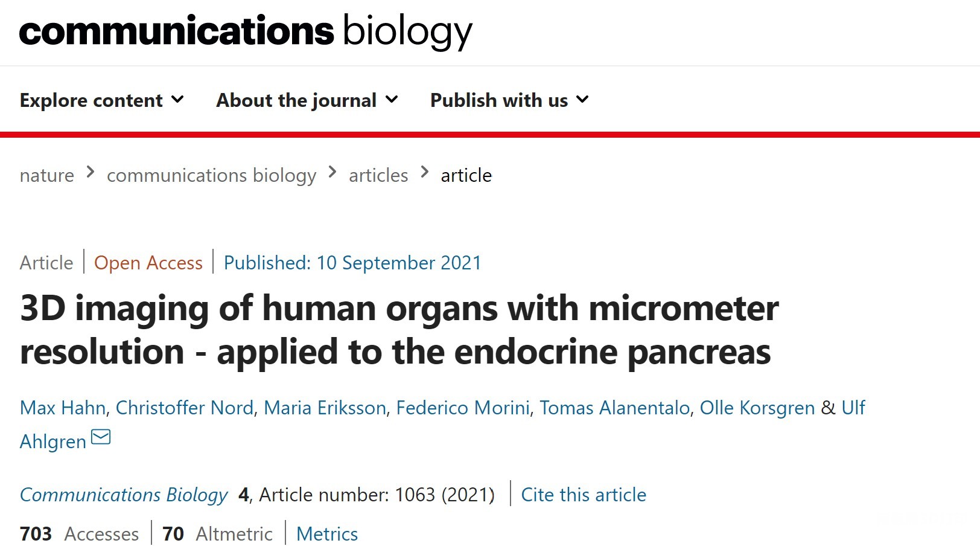Open author Max Hahn's details

coord(62,408)
